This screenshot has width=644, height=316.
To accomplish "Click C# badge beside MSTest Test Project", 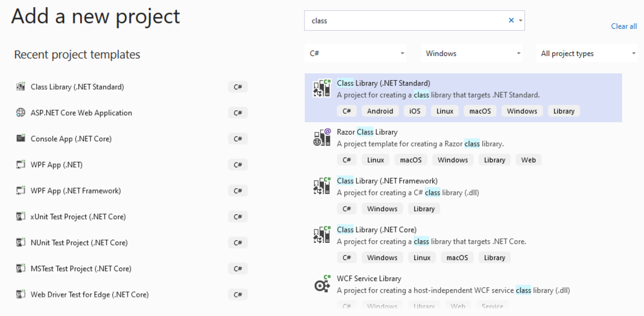I will (x=238, y=269).
